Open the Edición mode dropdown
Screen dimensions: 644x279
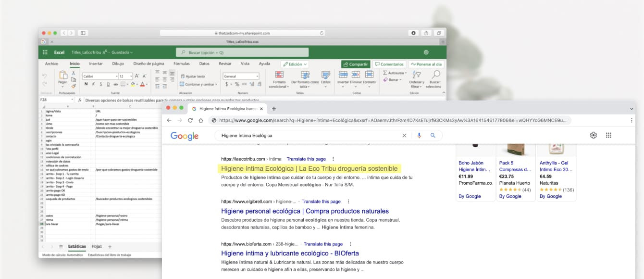295,64
